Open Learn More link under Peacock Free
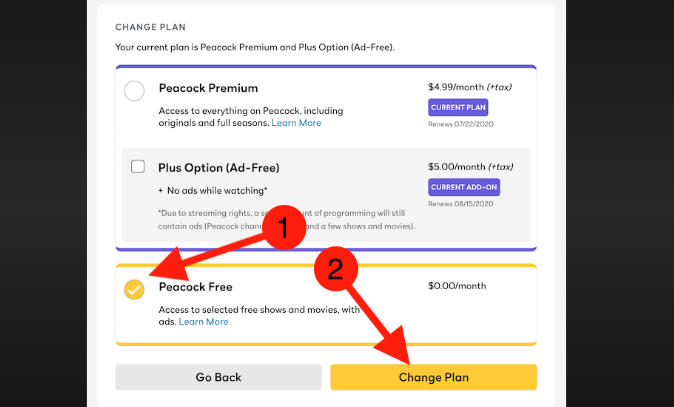This screenshot has height=407, width=674. point(203,322)
